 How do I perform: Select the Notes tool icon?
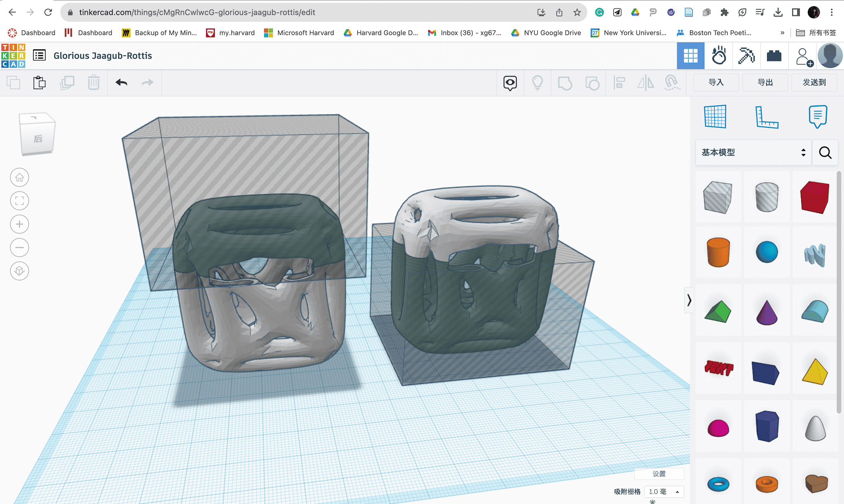point(818,117)
